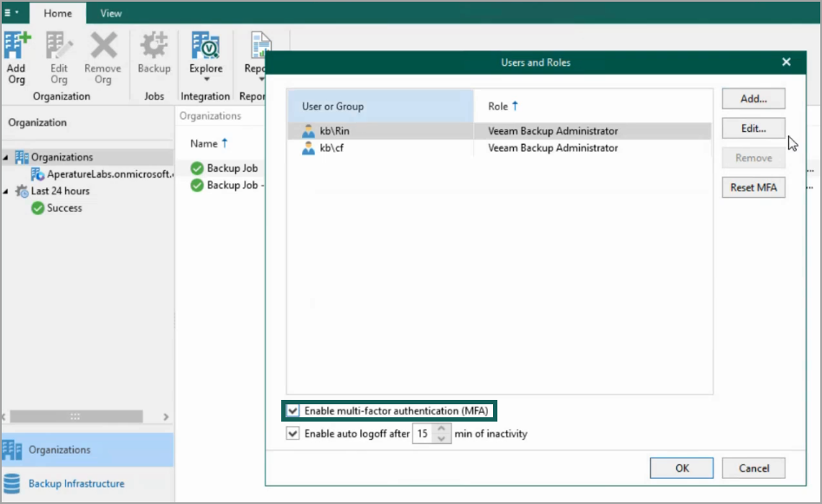The image size is (822, 504).
Task: Sort by the Role column header
Action: tap(592, 107)
